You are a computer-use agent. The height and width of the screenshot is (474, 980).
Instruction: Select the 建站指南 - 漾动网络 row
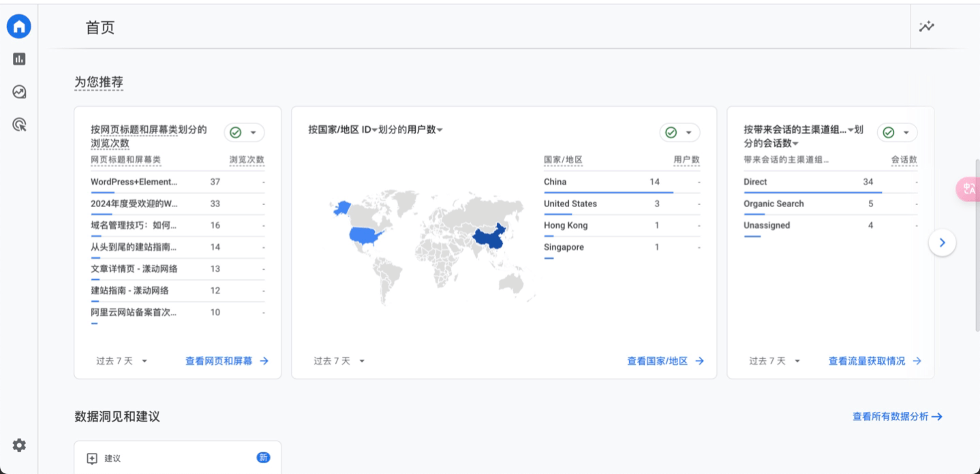point(178,291)
